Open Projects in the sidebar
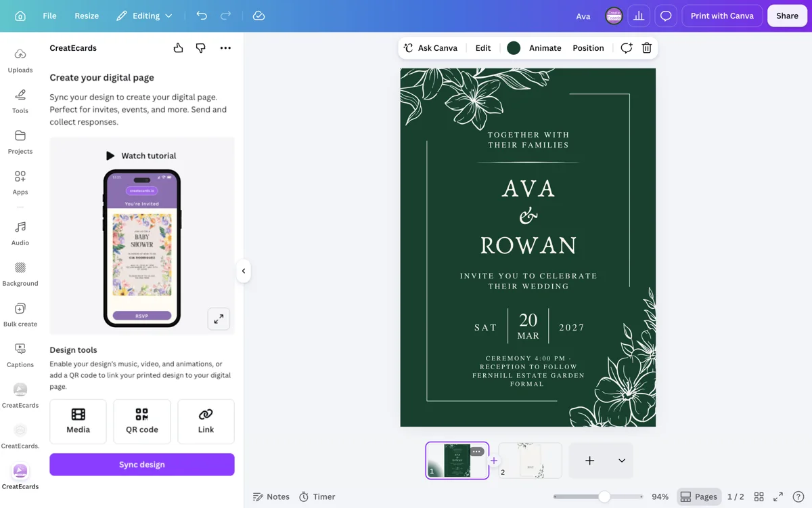The width and height of the screenshot is (812, 508). (20, 142)
